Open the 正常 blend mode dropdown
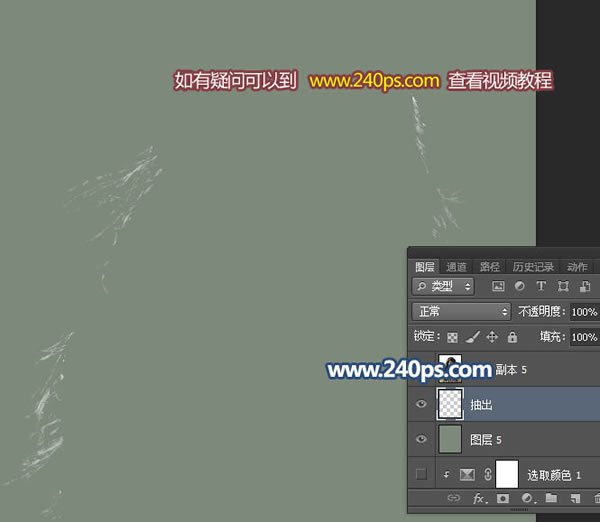This screenshot has width=600, height=522. pos(461,312)
